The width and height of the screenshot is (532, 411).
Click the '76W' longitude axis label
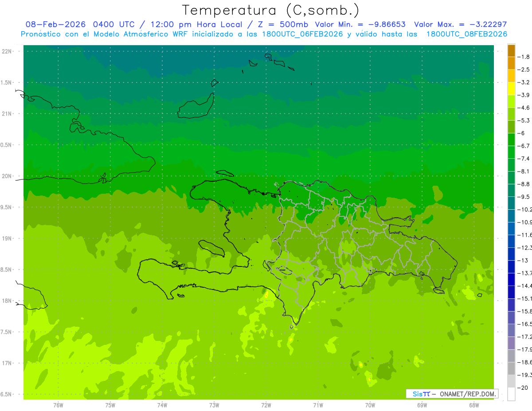click(x=58, y=405)
